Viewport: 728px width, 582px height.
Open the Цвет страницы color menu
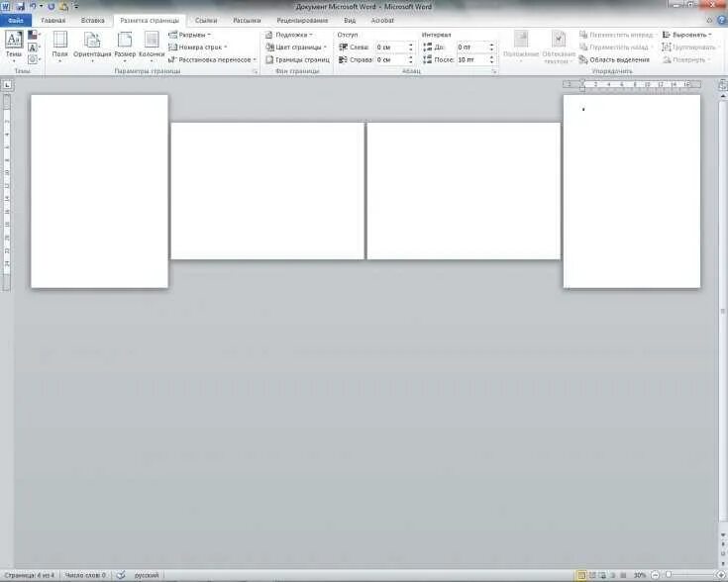[296, 48]
